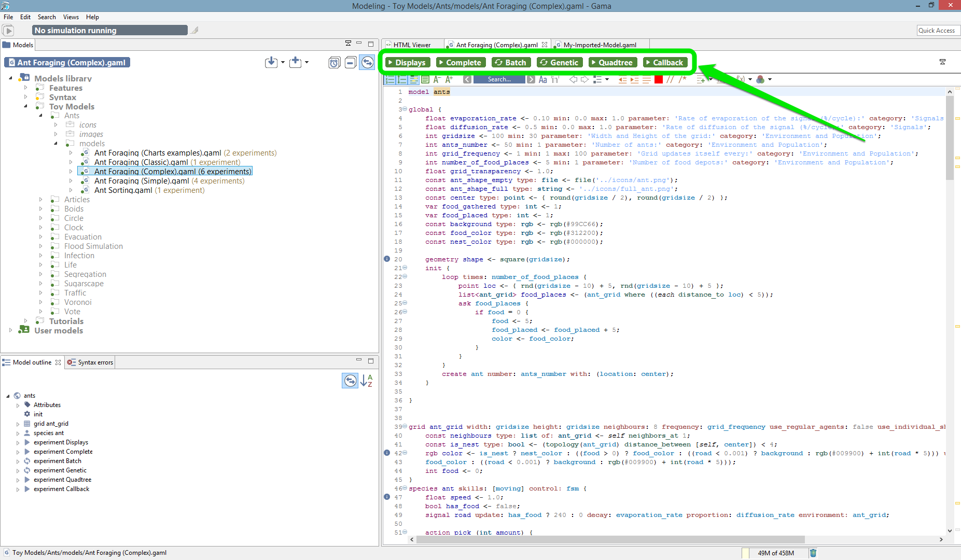
Task: Select Ant Foraging (Classic).gaml file
Action: 161,162
